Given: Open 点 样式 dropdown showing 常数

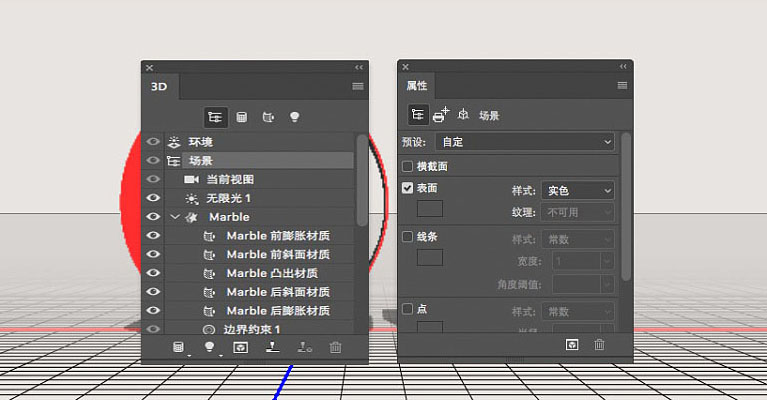Looking at the screenshot, I should [x=578, y=311].
